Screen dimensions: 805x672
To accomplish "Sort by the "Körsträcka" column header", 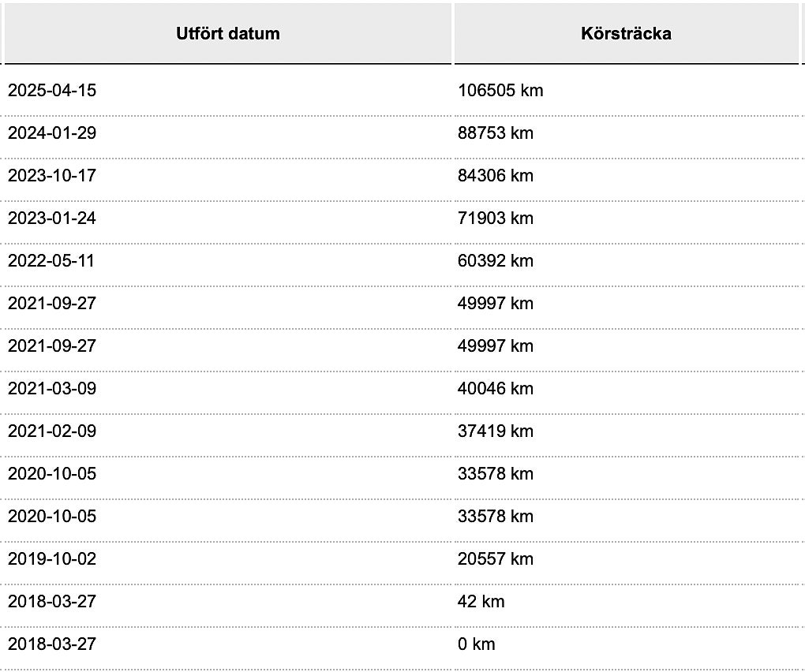I will click(626, 34).
